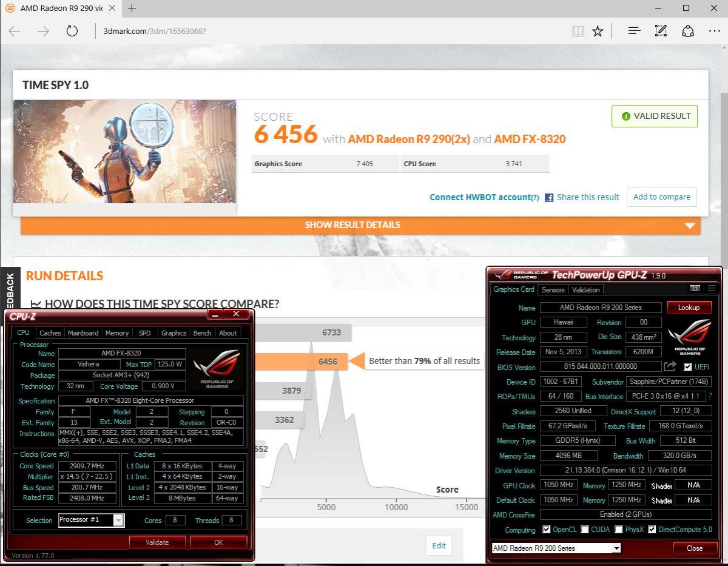Click the ROG logo in GPU-Z
The image size is (728, 566).
click(689, 337)
